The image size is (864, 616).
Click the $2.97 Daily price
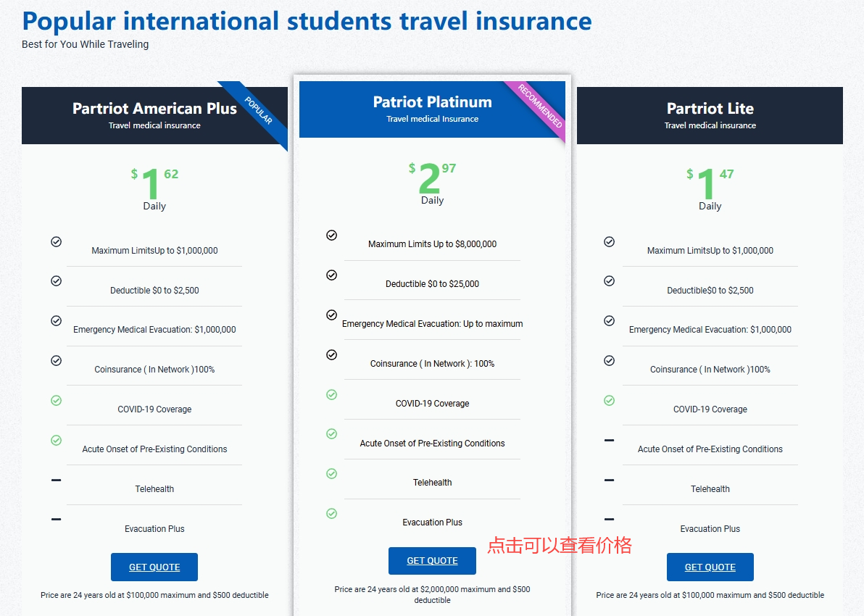coord(432,181)
